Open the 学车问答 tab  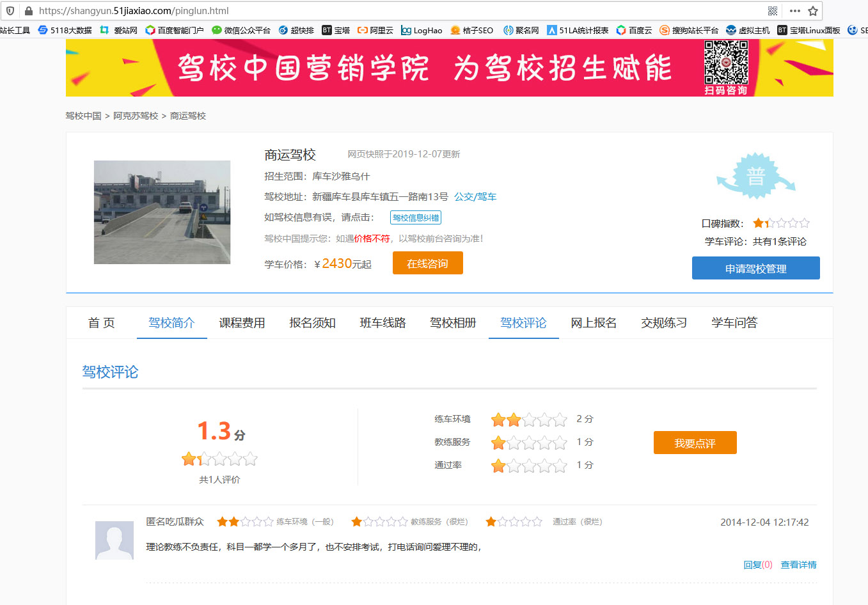734,323
